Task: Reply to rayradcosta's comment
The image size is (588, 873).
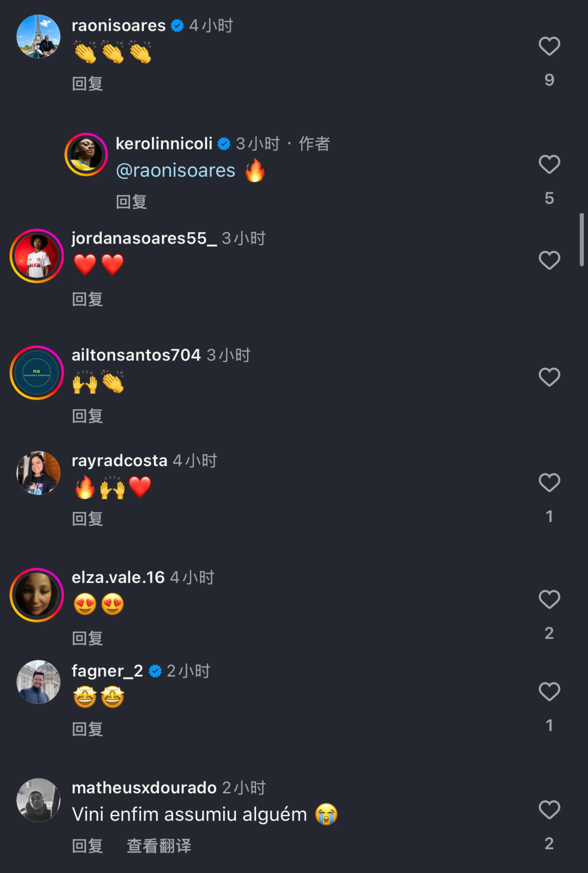Action: click(87, 519)
